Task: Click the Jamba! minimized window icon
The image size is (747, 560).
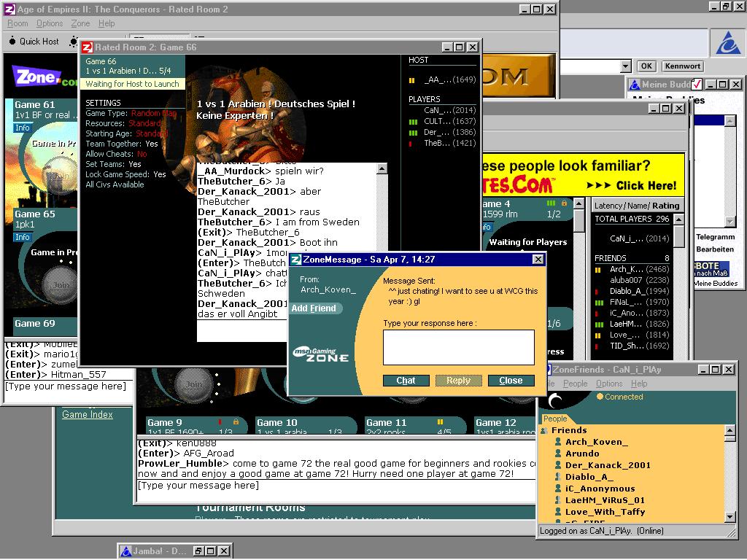Action: (x=125, y=551)
